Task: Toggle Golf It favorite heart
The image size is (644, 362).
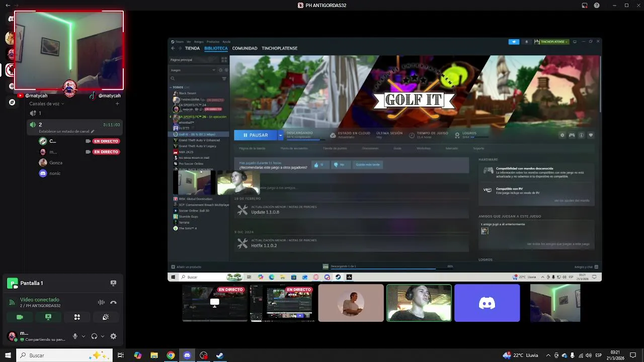Action: tap(591, 135)
